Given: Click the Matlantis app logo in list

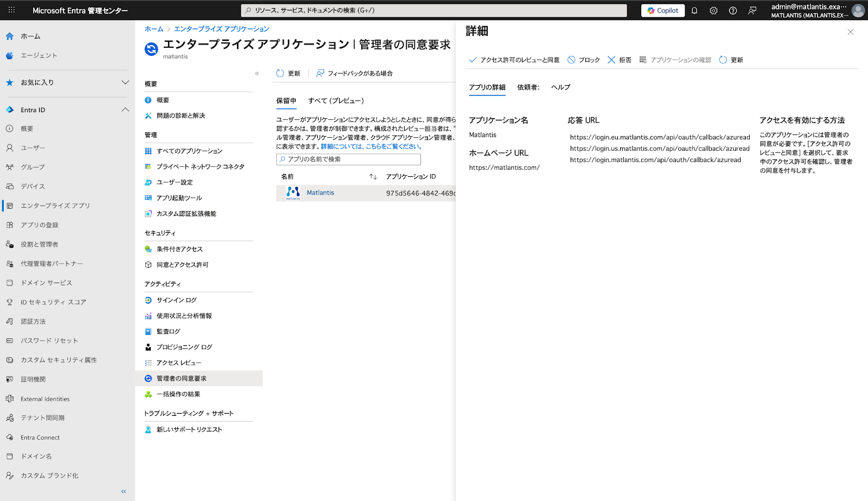Looking at the screenshot, I should click(x=293, y=193).
